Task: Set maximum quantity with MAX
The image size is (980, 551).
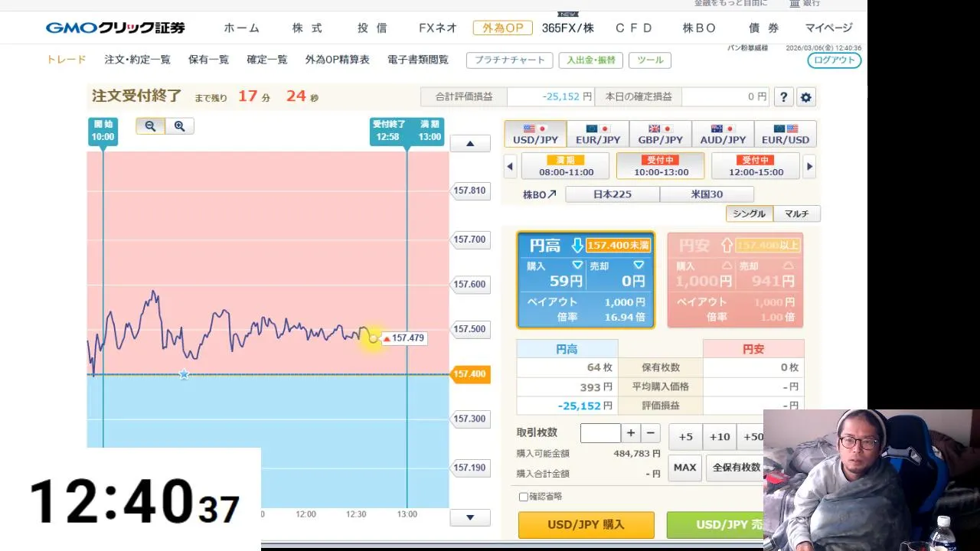Action: (x=684, y=468)
